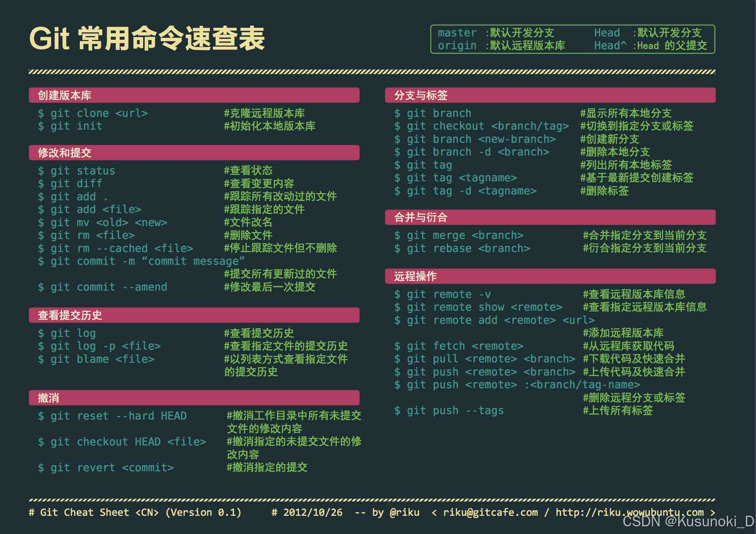Image resolution: width=756 pixels, height=534 pixels.
Task: Click the CSDN @Kusunoki_D watermark
Action: click(688, 522)
